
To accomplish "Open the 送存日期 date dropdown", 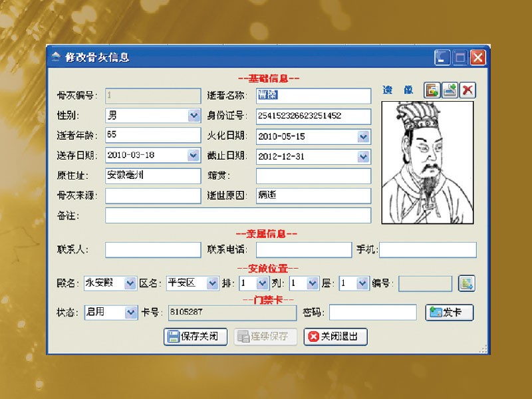I will 194,155.
